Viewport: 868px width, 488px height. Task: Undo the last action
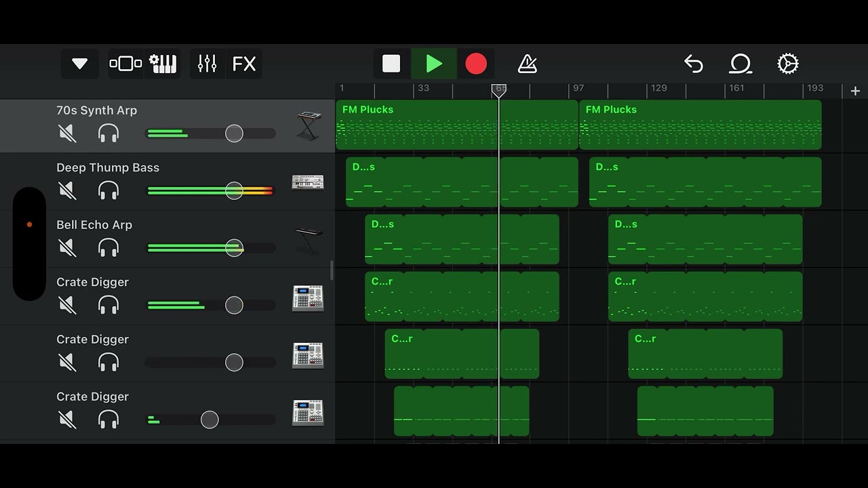pyautogui.click(x=693, y=64)
